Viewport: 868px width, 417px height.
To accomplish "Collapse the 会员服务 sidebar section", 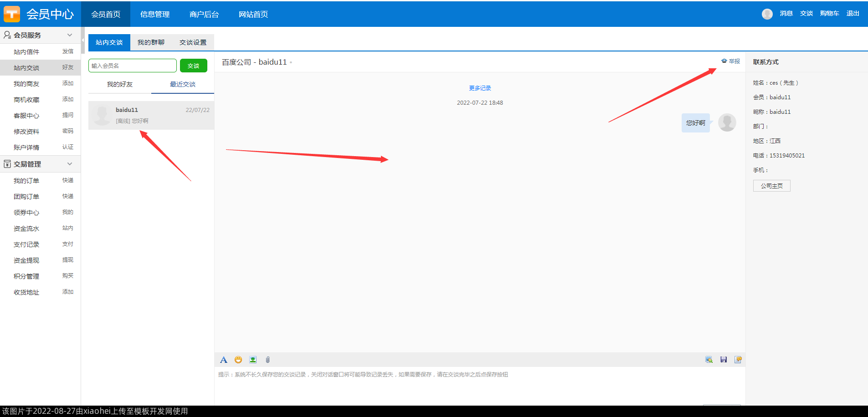I will click(70, 35).
